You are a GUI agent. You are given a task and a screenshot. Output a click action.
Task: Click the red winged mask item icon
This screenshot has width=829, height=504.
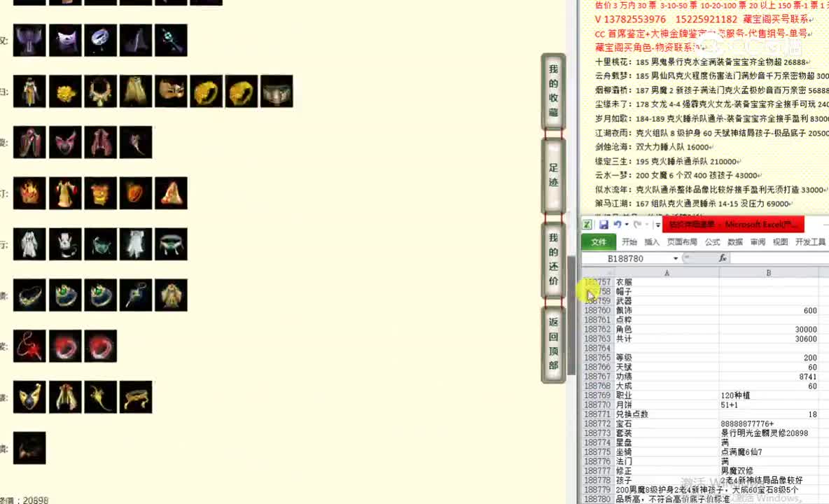point(66,142)
